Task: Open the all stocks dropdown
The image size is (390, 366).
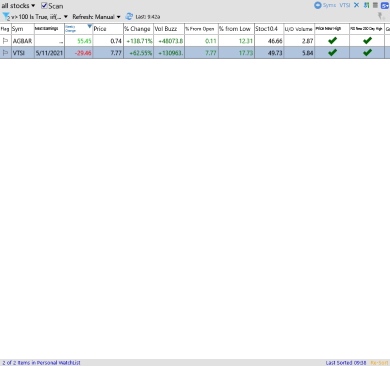Action: point(18,6)
